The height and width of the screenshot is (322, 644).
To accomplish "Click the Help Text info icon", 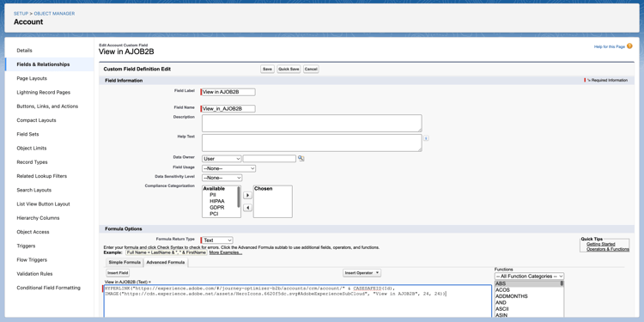I will (426, 138).
